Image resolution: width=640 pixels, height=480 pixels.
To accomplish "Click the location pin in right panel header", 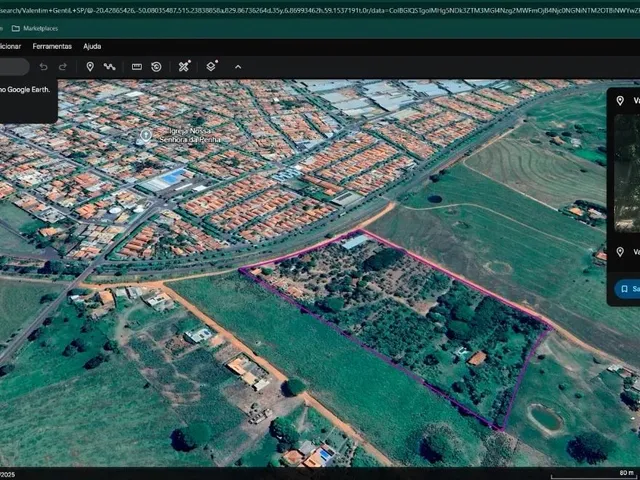I will pyautogui.click(x=620, y=100).
